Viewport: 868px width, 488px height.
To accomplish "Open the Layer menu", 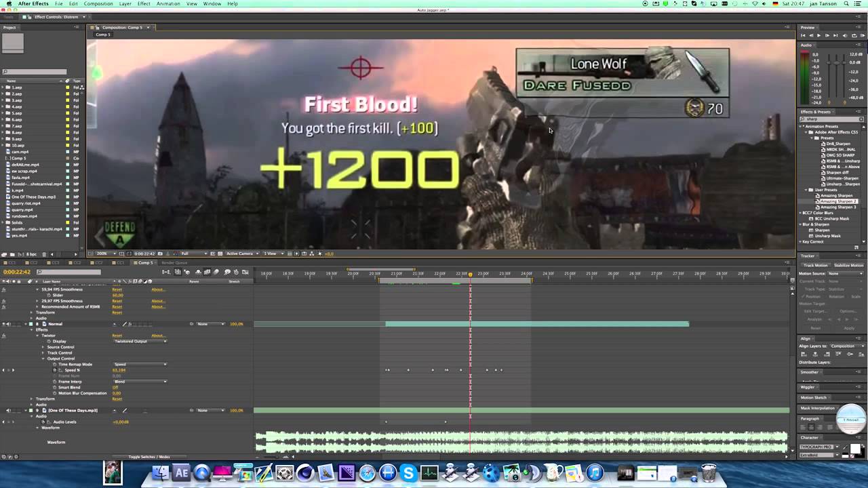I will click(125, 3).
